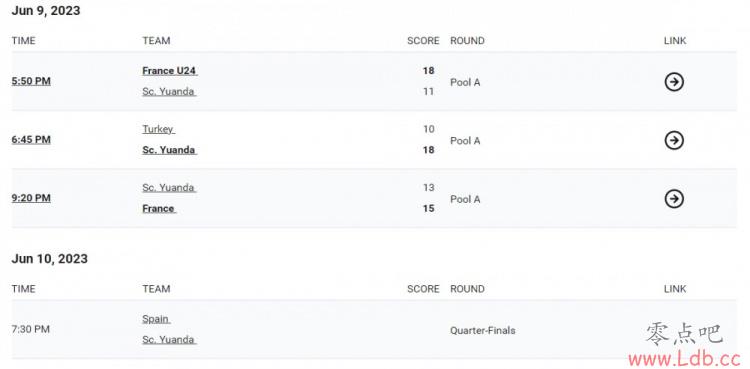
Task: Open the Turkey vs Sc. Yuanda link arrow
Action: click(x=674, y=140)
